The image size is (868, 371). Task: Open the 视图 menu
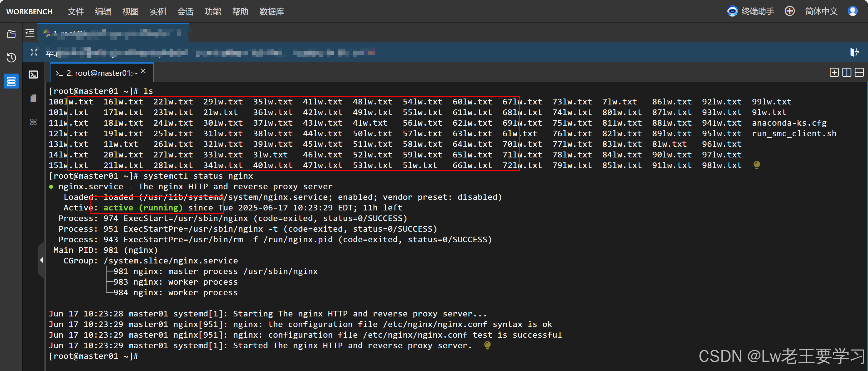(x=130, y=12)
